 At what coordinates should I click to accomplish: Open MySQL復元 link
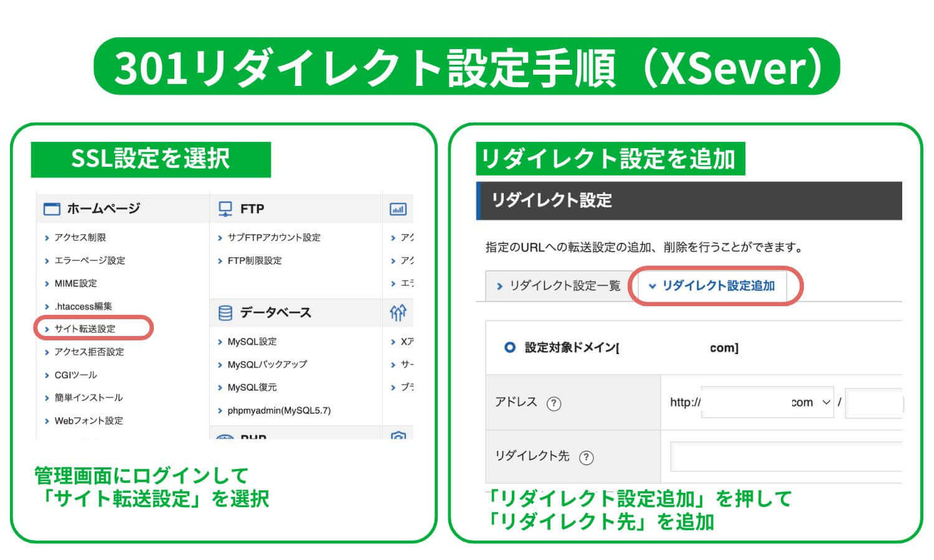[252, 388]
